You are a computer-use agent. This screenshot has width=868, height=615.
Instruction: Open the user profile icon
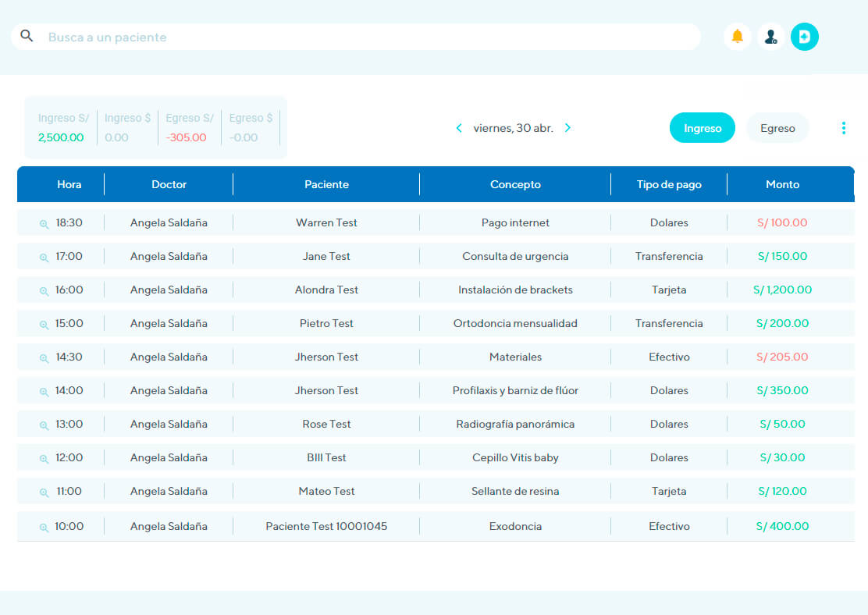[x=770, y=37]
